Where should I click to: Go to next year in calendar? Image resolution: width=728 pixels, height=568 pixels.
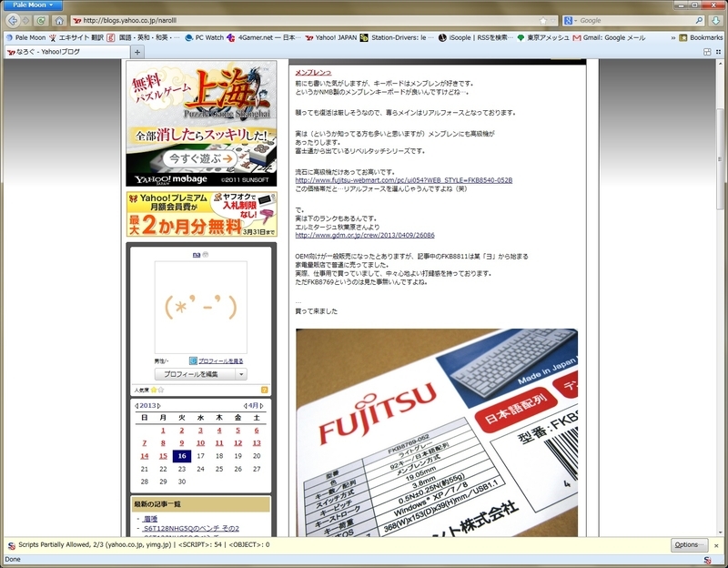pos(158,405)
